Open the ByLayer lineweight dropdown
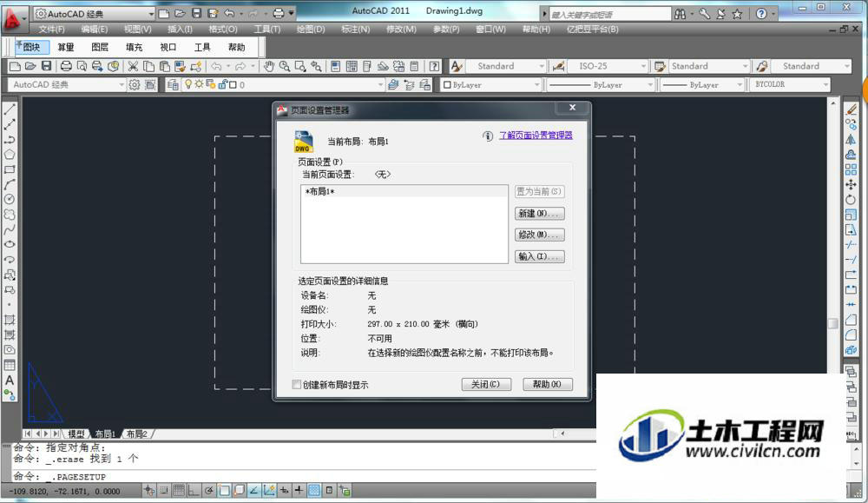The height and width of the screenshot is (503, 868). [x=702, y=85]
